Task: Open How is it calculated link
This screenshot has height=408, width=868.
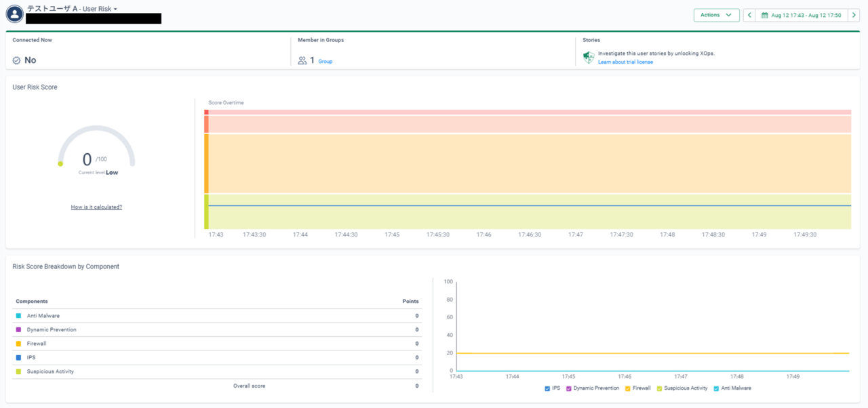Action: click(x=96, y=207)
